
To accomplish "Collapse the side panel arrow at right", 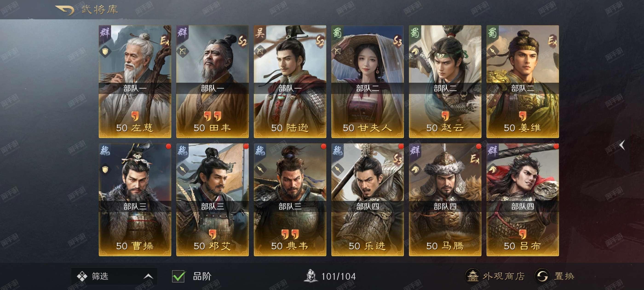I will [x=623, y=145].
